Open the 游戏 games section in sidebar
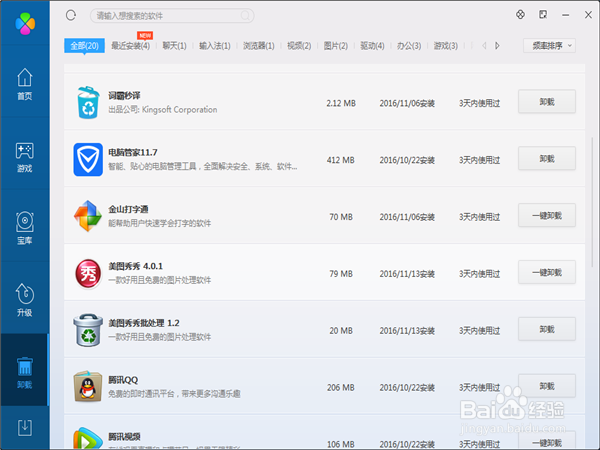The width and height of the screenshot is (600, 450). (x=24, y=157)
